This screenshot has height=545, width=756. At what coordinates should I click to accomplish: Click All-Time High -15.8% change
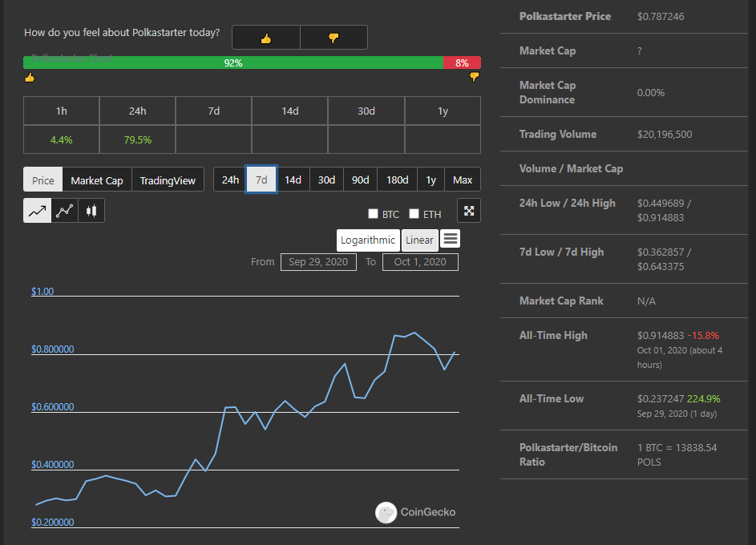pos(703,335)
